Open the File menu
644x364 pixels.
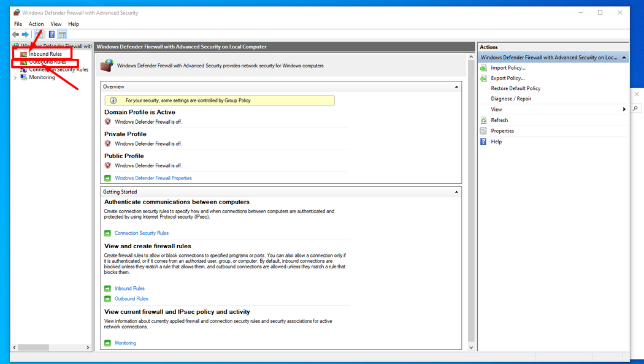18,24
